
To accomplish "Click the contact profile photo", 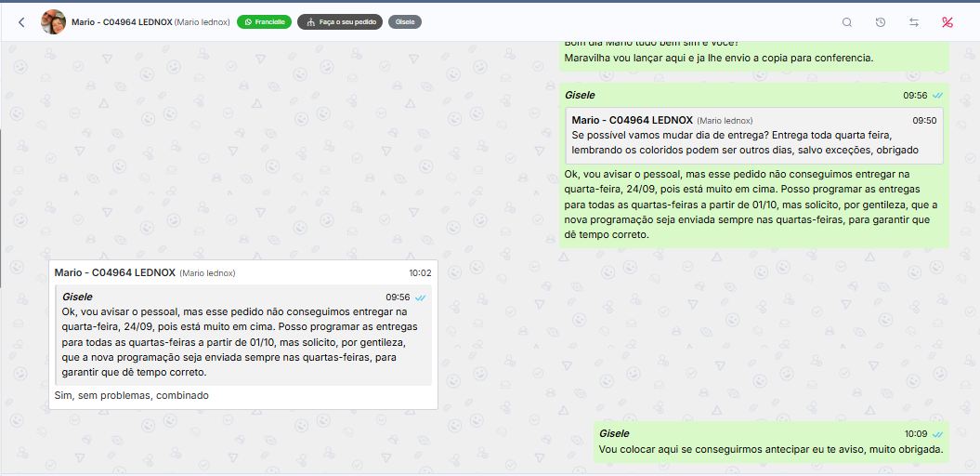I will click(x=54, y=22).
